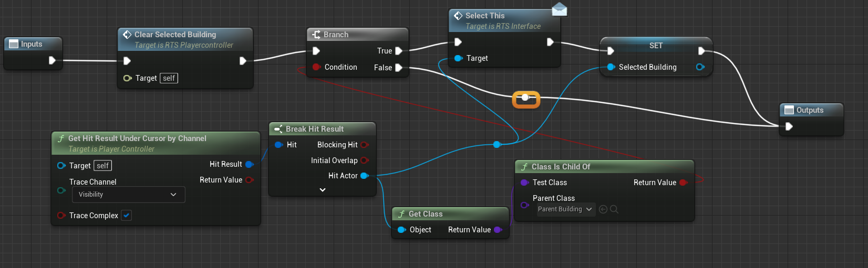Open the Trace Channel Visibility dropdown
The height and width of the screenshot is (268, 868).
point(128,195)
